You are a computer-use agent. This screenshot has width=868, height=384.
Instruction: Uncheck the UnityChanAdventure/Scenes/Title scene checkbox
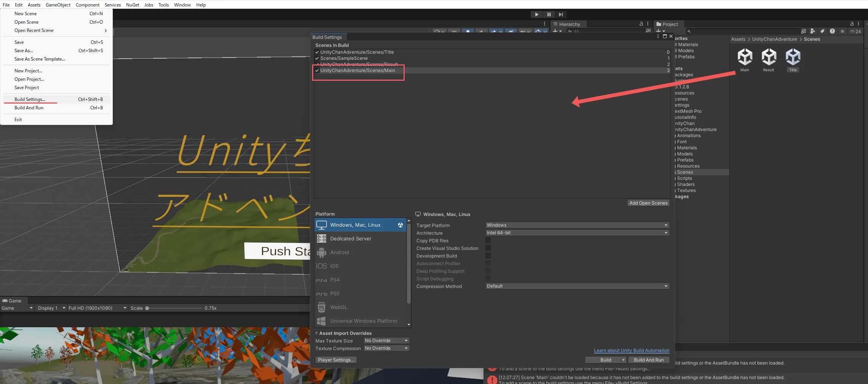tap(317, 52)
